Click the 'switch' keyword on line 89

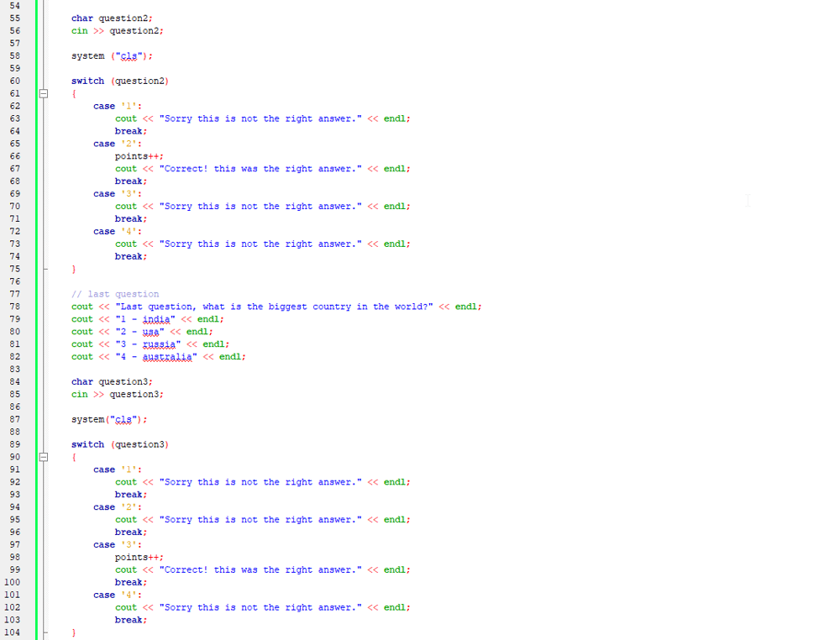(x=87, y=444)
